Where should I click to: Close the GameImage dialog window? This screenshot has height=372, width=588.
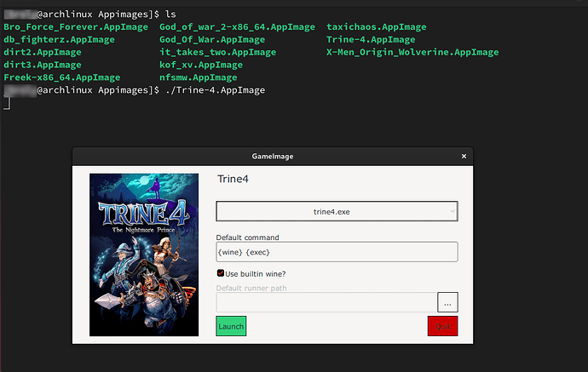coord(464,157)
